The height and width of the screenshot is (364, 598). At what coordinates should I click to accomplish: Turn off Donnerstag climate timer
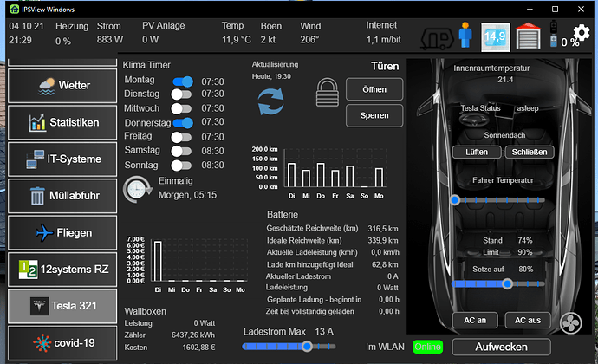pyautogui.click(x=183, y=123)
